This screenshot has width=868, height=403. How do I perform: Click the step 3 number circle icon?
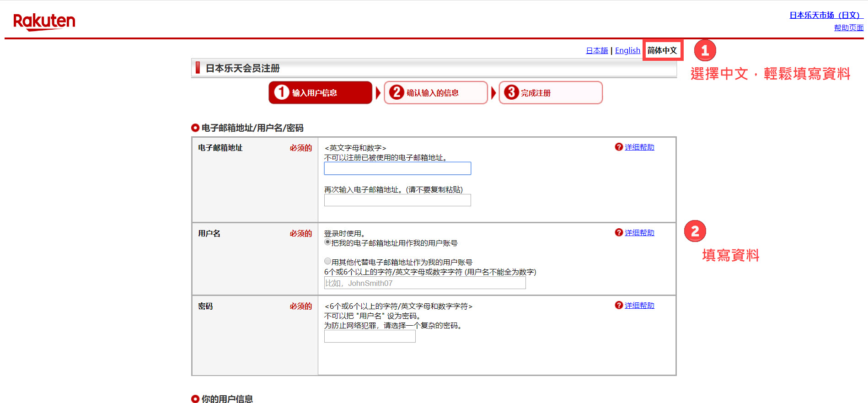coord(511,92)
